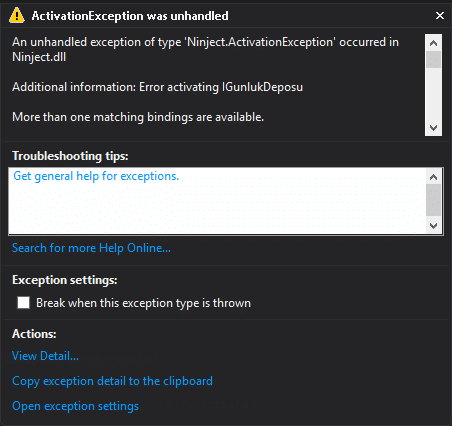Click the 'Additional information' error text line
The image size is (452, 426).
(x=157, y=87)
